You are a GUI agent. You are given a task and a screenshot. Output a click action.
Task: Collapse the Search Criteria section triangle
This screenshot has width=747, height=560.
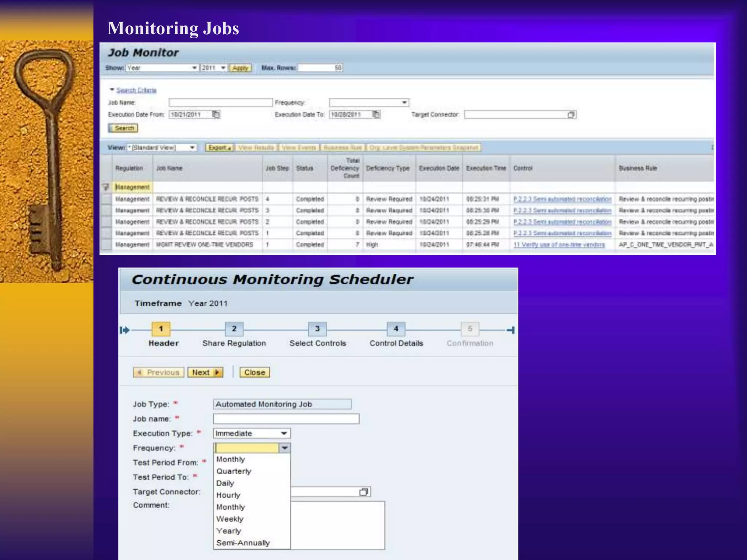coord(112,90)
